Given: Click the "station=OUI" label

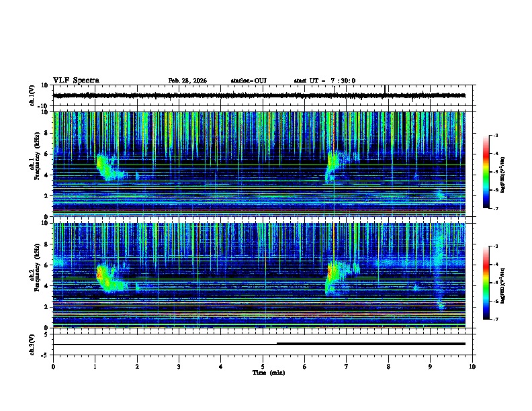Looking at the screenshot, I should [x=249, y=81].
